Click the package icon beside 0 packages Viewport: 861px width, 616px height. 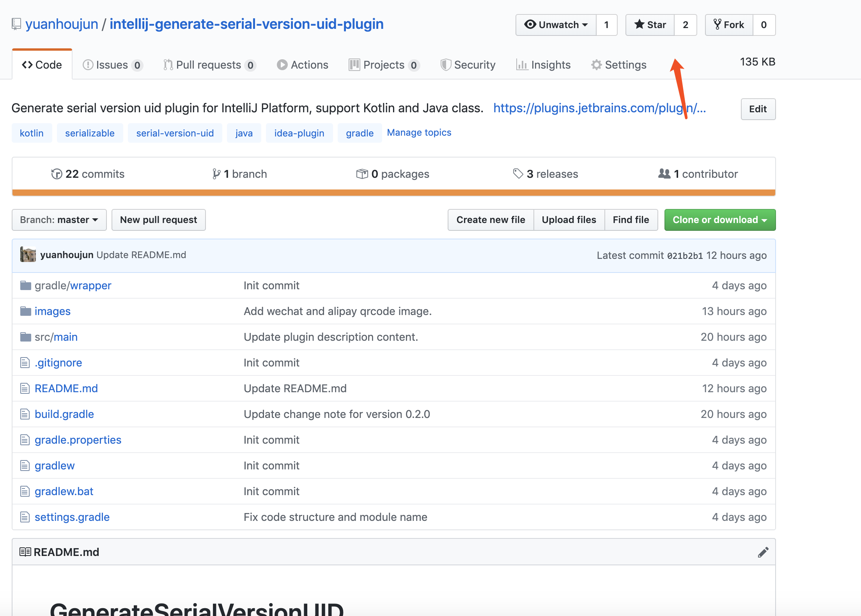(362, 174)
